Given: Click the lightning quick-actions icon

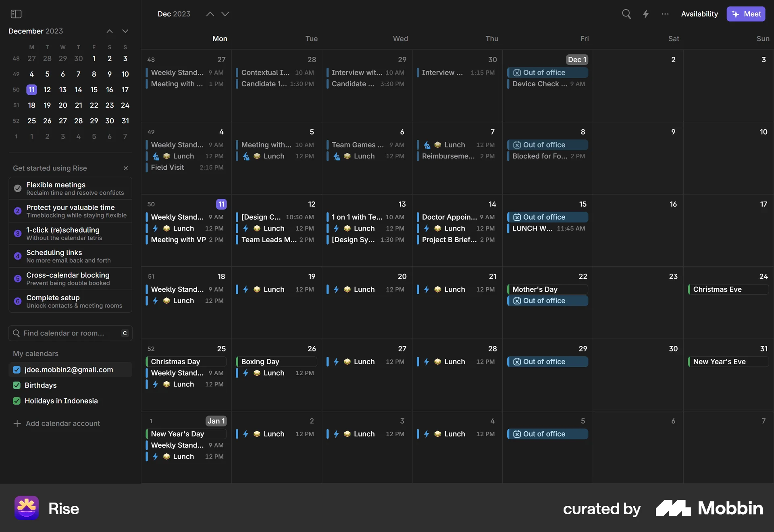Looking at the screenshot, I should [x=646, y=14].
